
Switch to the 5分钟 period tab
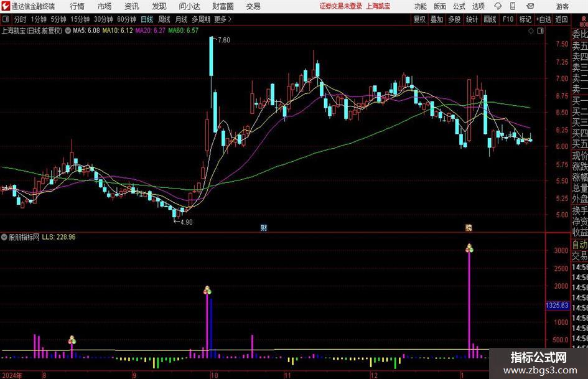coord(58,19)
